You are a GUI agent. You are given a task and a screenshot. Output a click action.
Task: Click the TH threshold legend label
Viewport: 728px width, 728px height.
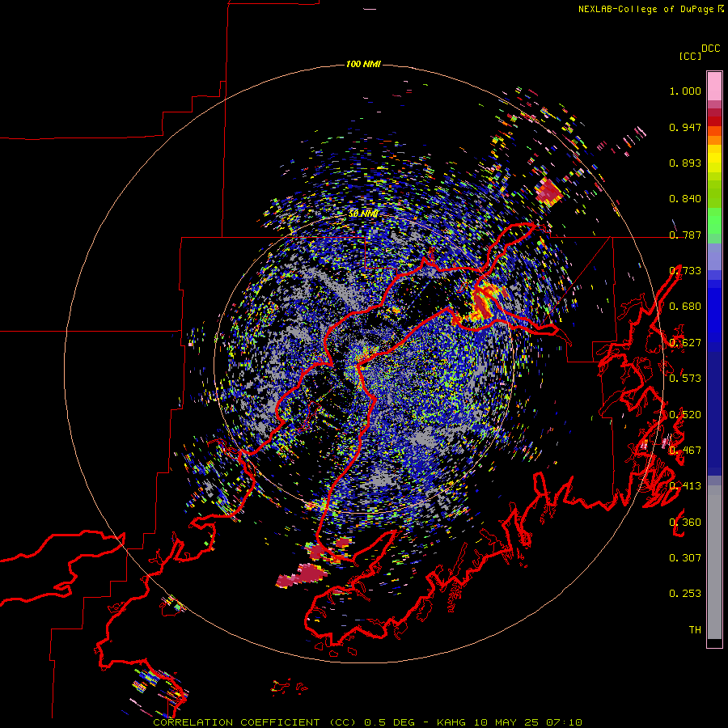click(x=695, y=629)
